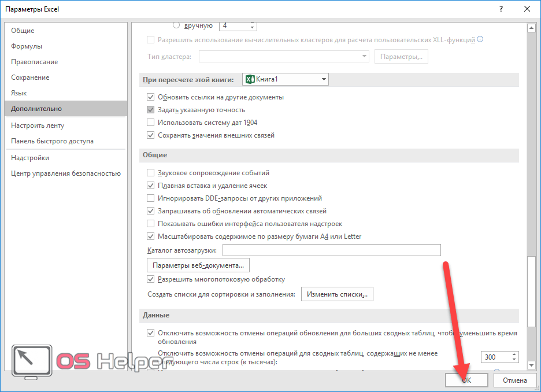Toggle Разрешить многопотоковую обработку checkbox
The image size is (541, 392).
(x=150, y=279)
